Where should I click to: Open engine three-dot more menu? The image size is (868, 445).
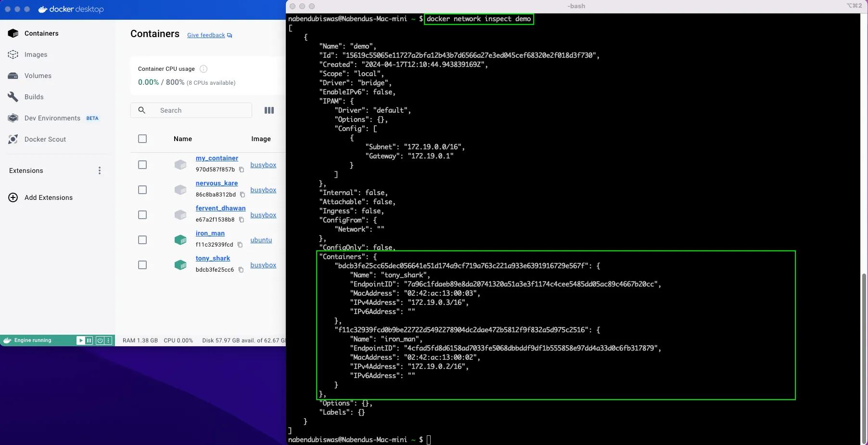pos(109,340)
